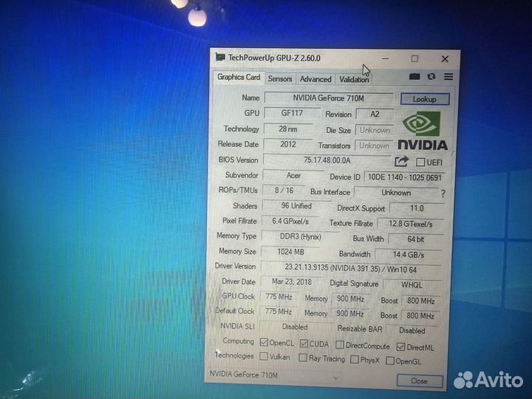532x399 pixels.
Task: Click the Default Clock row Boost field 800 MHz
Action: 420,316
